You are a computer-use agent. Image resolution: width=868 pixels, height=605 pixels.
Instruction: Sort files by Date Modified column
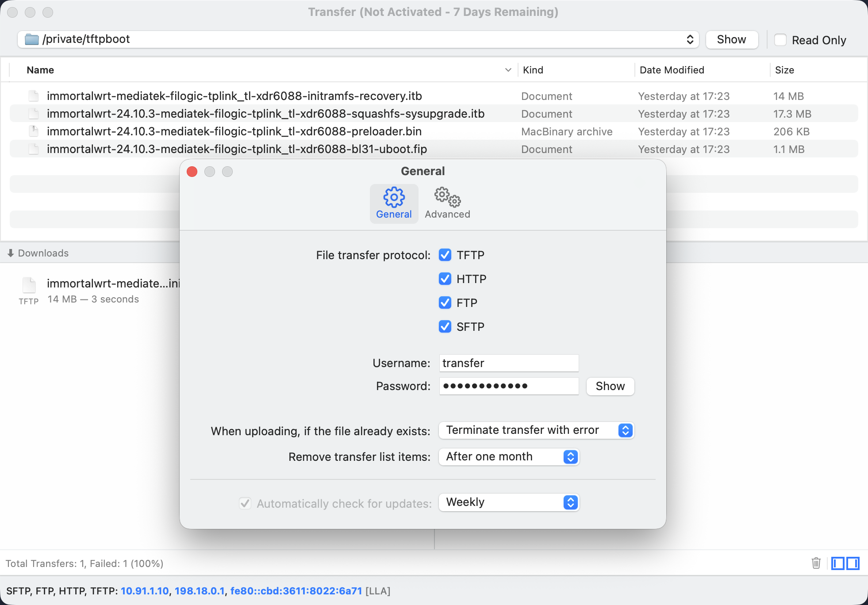coord(672,70)
